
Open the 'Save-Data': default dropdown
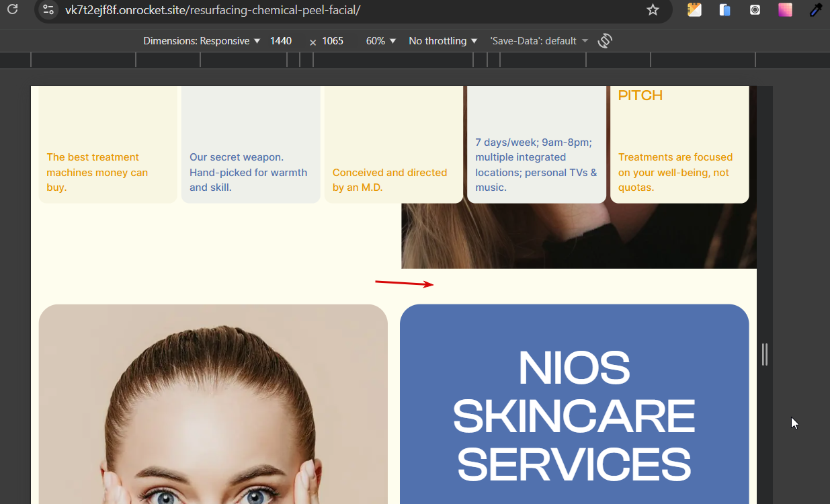[x=539, y=41]
